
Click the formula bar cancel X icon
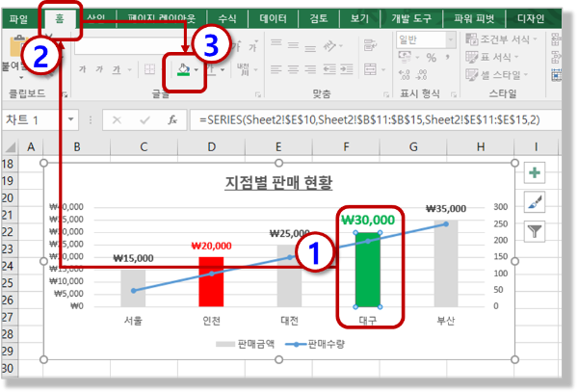pyautogui.click(x=117, y=119)
